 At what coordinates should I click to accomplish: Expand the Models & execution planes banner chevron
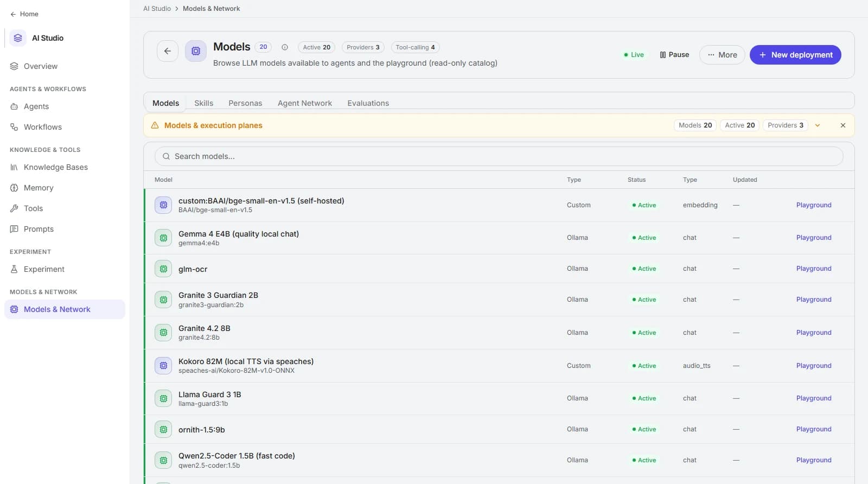(x=818, y=125)
